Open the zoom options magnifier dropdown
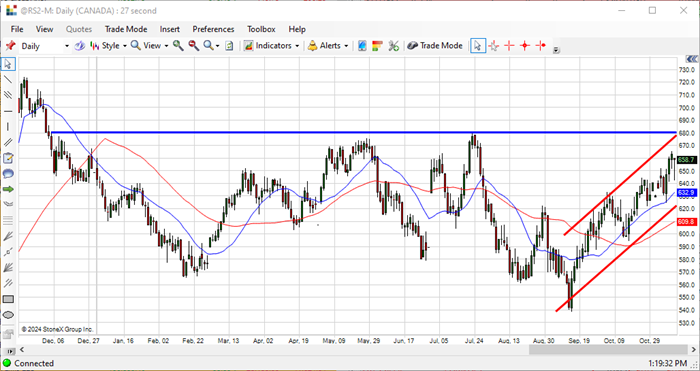The width and height of the screenshot is (700, 371). (x=212, y=46)
